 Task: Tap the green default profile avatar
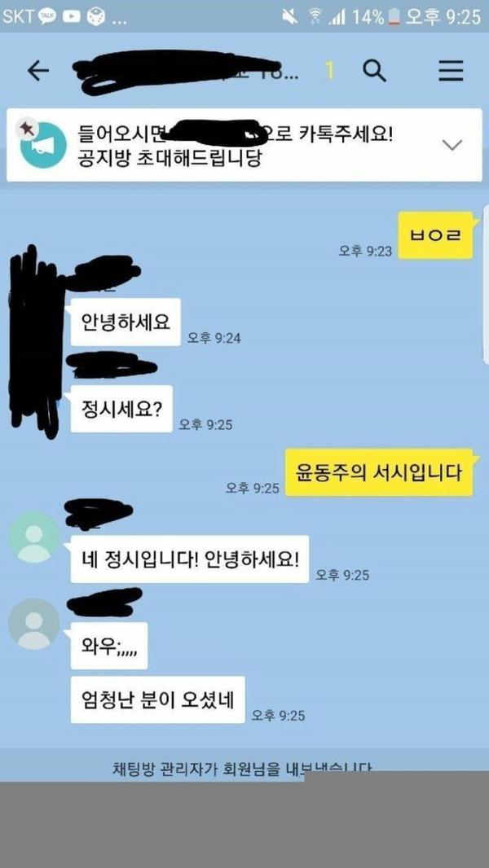pyautogui.click(x=33, y=537)
